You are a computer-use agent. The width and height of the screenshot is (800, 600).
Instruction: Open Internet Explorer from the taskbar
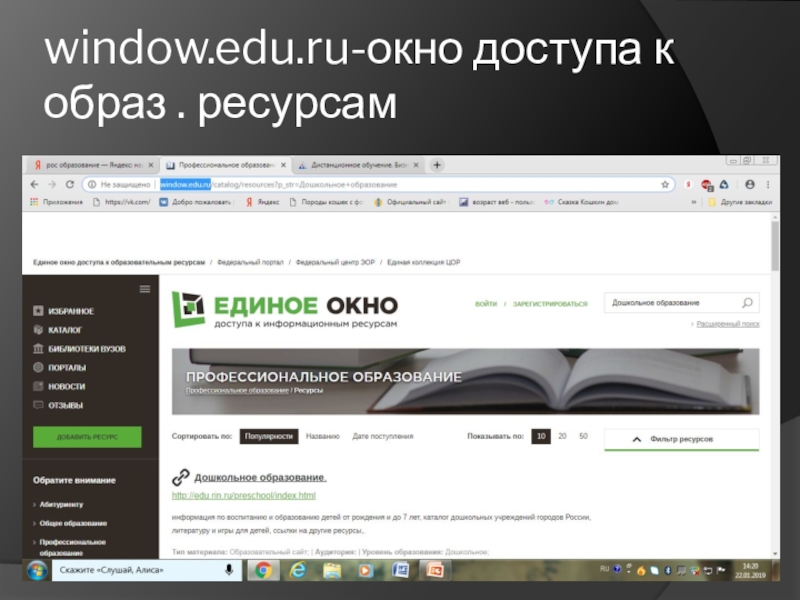(298, 570)
